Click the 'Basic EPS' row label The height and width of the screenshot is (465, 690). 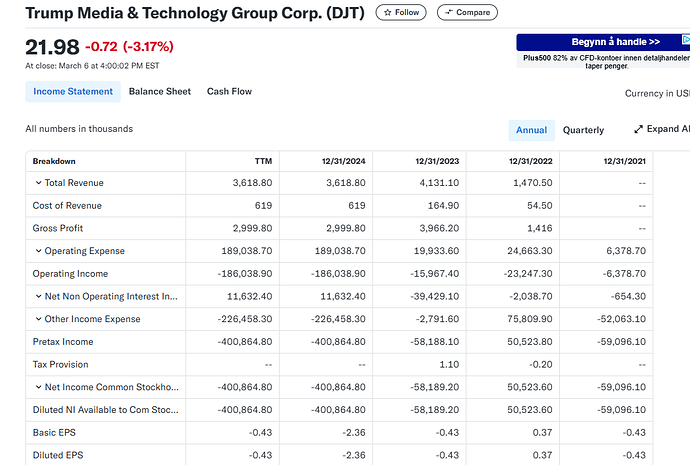[54, 432]
